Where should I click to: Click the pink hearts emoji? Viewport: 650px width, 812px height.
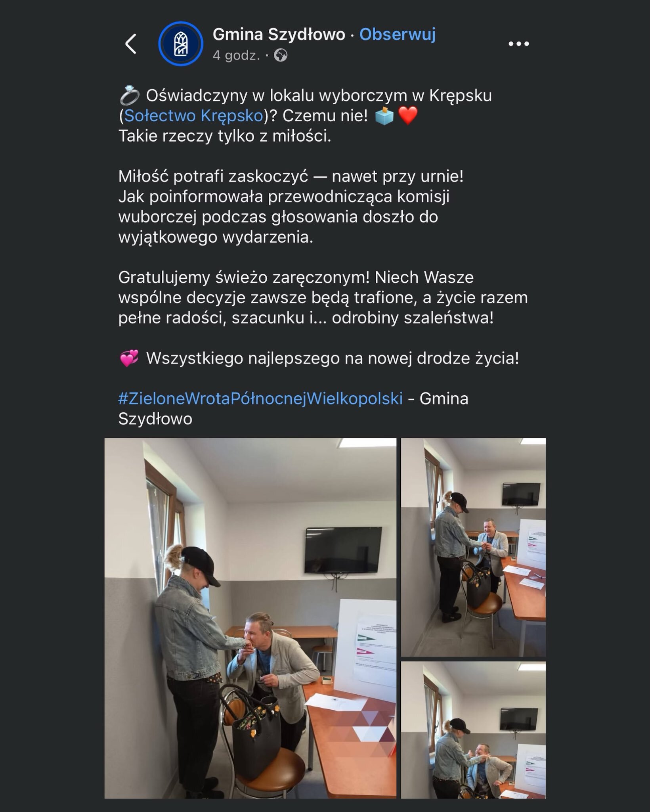click(129, 358)
